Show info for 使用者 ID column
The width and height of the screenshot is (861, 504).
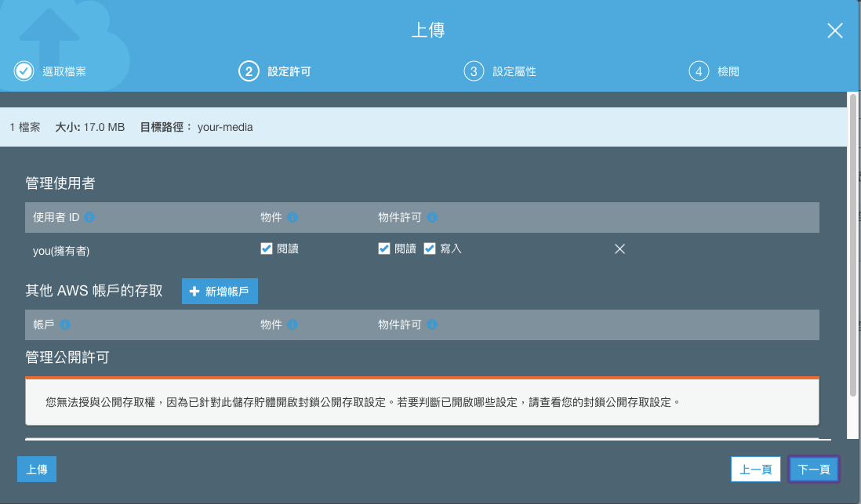[89, 217]
